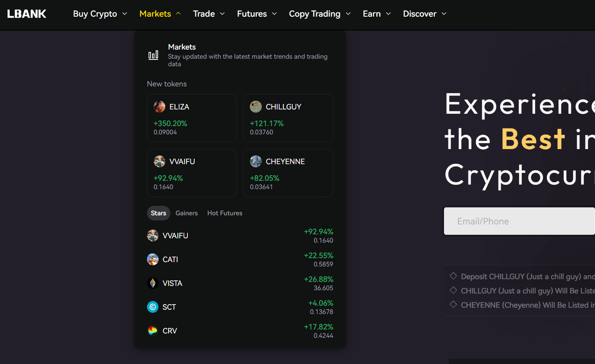Switch to the Hot Futures tab
Image resolution: width=595 pixels, height=364 pixels.
pos(225,213)
